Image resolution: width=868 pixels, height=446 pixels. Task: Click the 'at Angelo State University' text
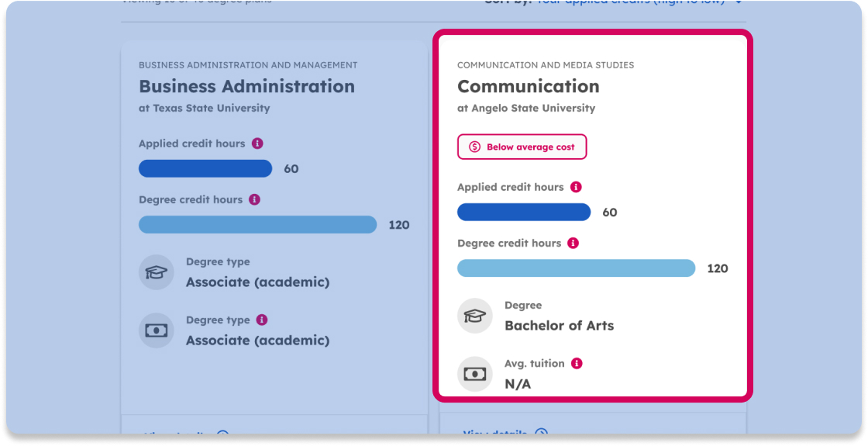pyautogui.click(x=526, y=108)
